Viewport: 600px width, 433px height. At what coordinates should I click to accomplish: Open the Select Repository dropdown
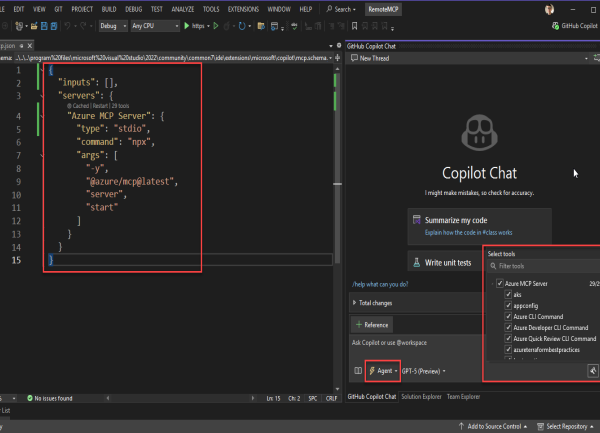(x=565, y=426)
